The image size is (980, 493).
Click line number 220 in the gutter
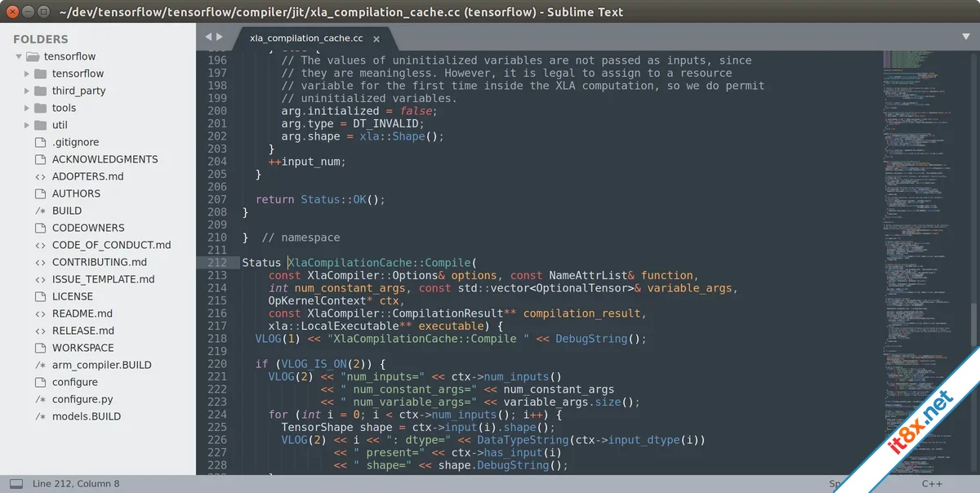(x=217, y=364)
